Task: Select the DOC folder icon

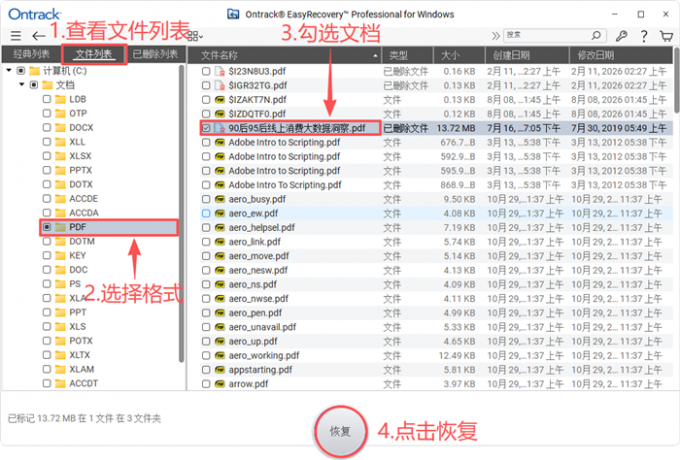Action: coord(60,270)
